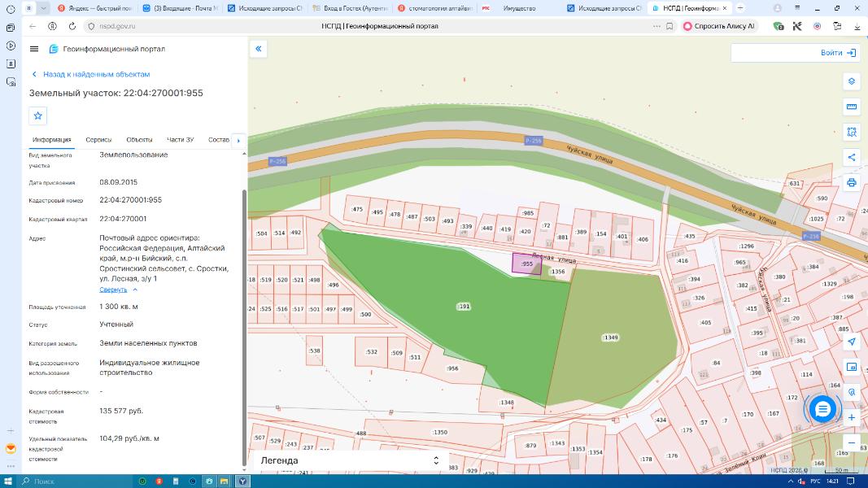Print the map

pos(852,182)
